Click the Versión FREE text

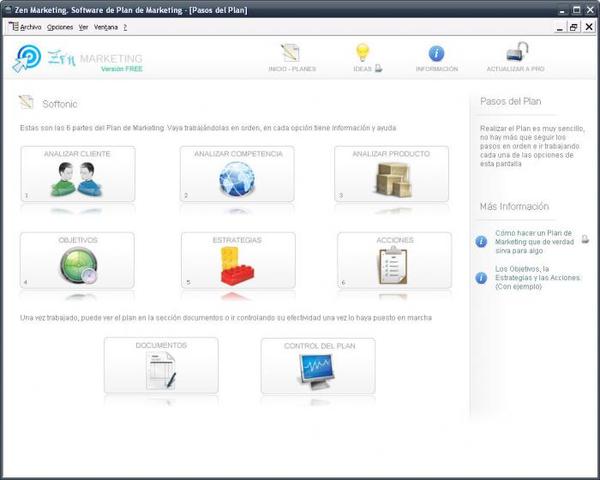click(x=122, y=69)
